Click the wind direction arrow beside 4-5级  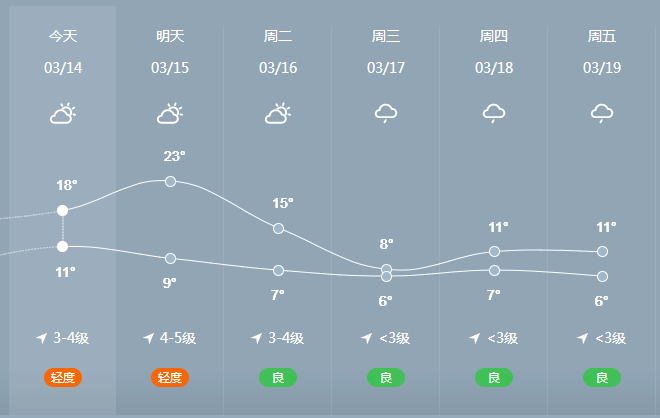pyautogui.click(x=149, y=338)
